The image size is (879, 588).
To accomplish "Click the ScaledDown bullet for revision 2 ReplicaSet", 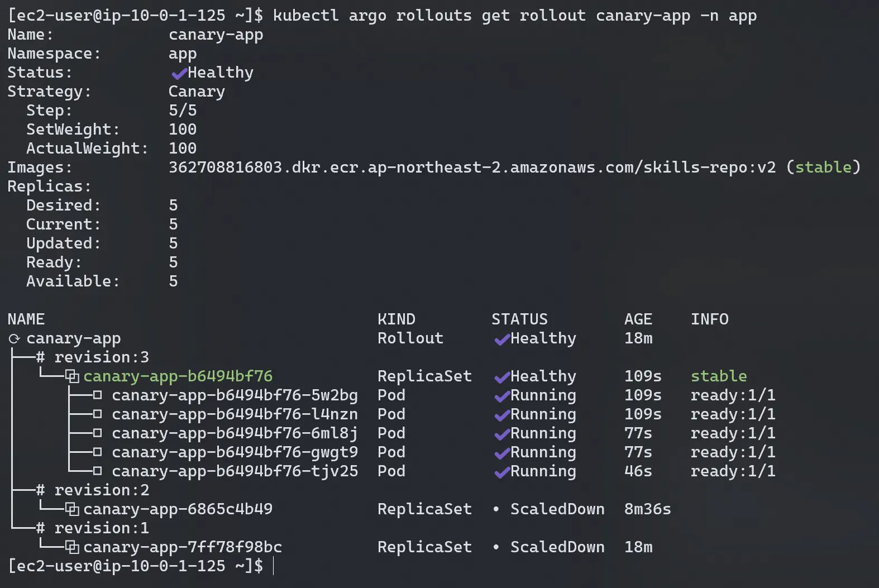I will [496, 509].
